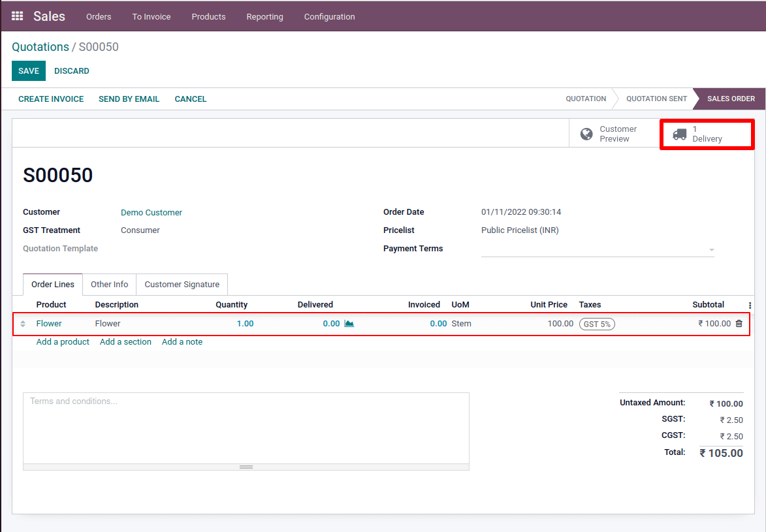Click Add a product link
Viewport: 766px width, 532px height.
click(x=63, y=342)
